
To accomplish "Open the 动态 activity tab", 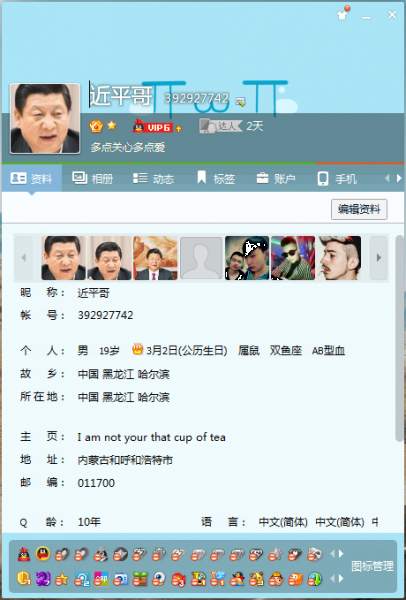I will pyautogui.click(x=153, y=178).
